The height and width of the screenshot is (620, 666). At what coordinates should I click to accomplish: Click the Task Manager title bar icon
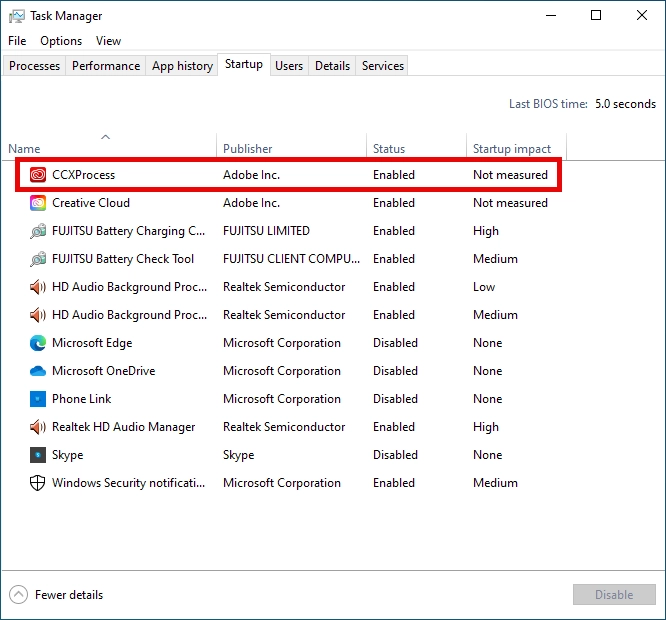tap(17, 17)
